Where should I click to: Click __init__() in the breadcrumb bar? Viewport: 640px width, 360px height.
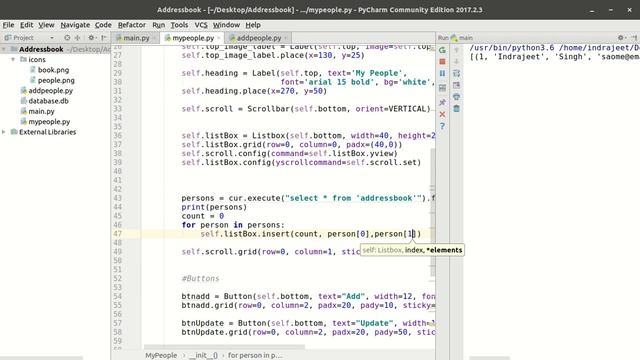[203, 355]
